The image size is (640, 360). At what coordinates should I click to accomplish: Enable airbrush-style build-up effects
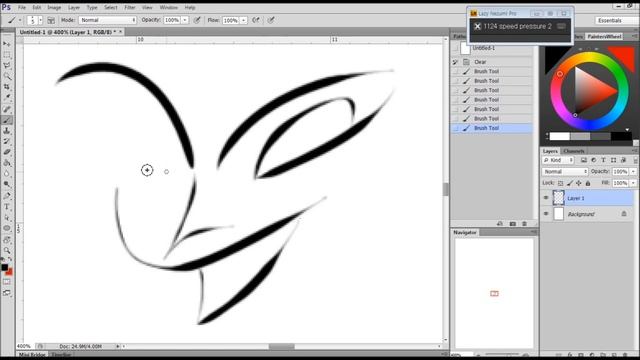[256, 20]
